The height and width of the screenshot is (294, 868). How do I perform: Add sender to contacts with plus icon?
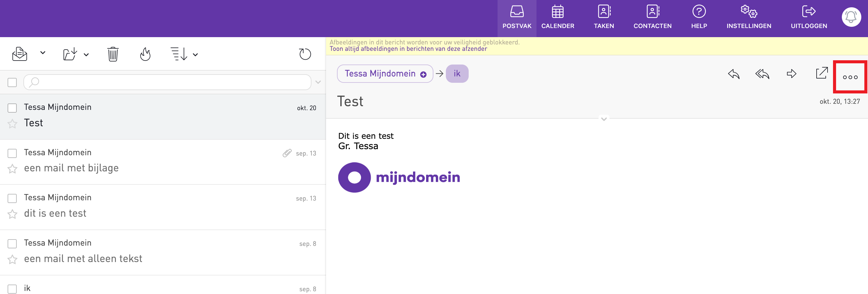tap(423, 75)
